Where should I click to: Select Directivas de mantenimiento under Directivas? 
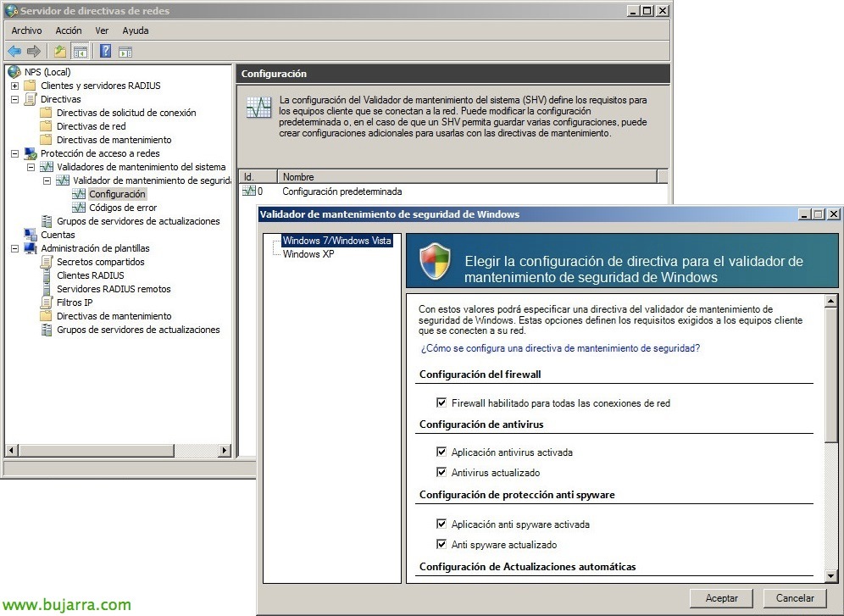pos(114,140)
